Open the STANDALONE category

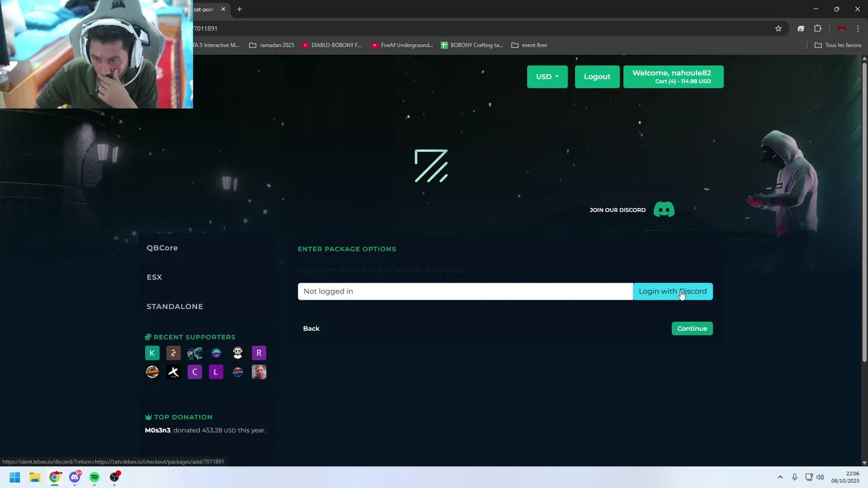pos(175,306)
